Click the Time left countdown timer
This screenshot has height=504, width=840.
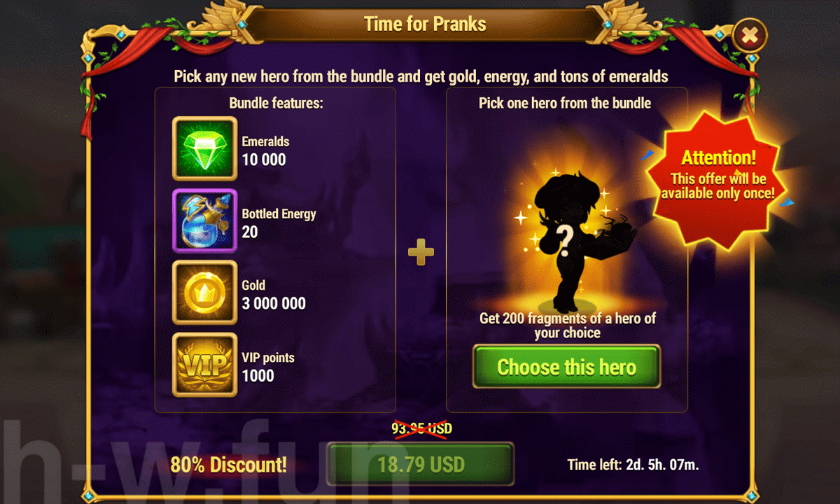click(633, 464)
